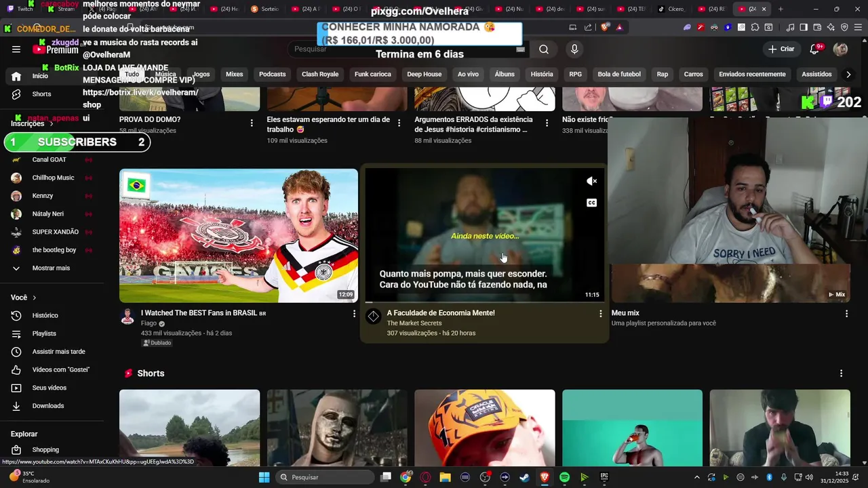
Task: Open the Chillhop Music subscription
Action: point(52,178)
